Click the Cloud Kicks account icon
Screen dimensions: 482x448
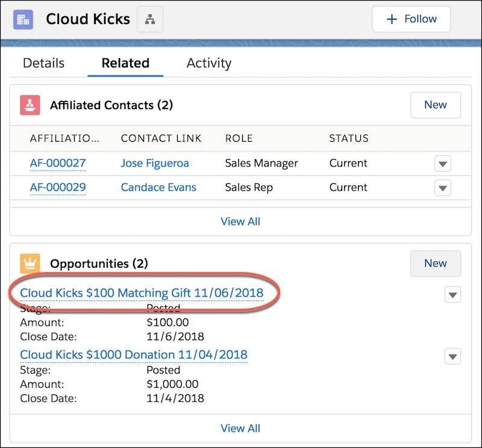[23, 19]
